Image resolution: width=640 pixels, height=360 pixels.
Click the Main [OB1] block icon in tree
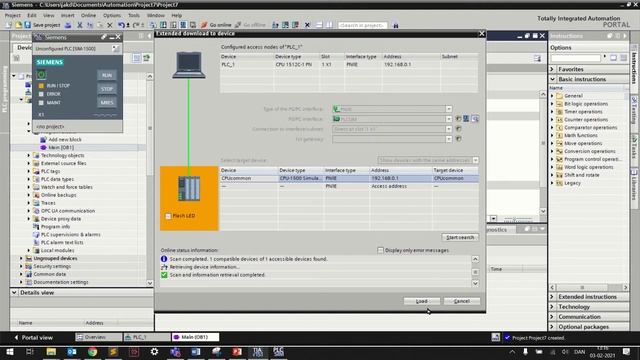coord(43,147)
